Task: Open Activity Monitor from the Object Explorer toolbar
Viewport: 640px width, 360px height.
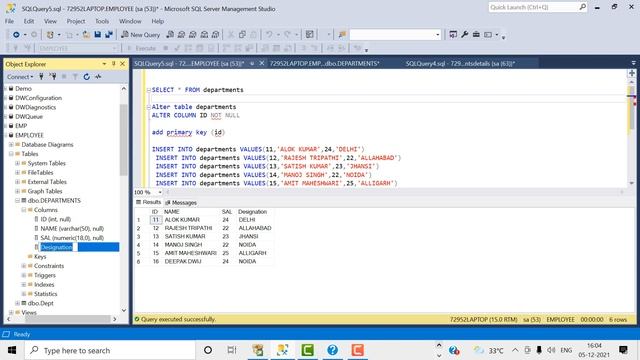Action: (98, 76)
